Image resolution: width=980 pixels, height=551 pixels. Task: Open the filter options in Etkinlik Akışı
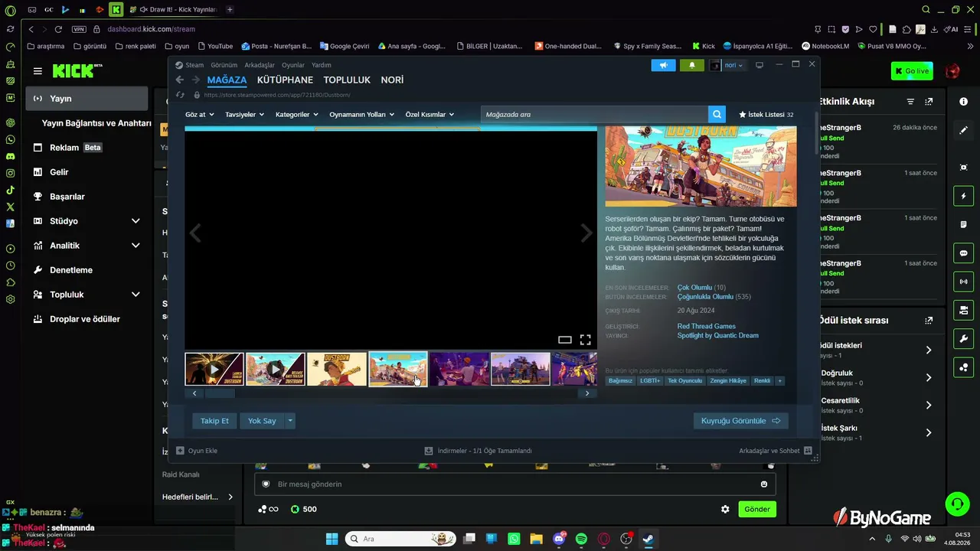[x=910, y=102]
